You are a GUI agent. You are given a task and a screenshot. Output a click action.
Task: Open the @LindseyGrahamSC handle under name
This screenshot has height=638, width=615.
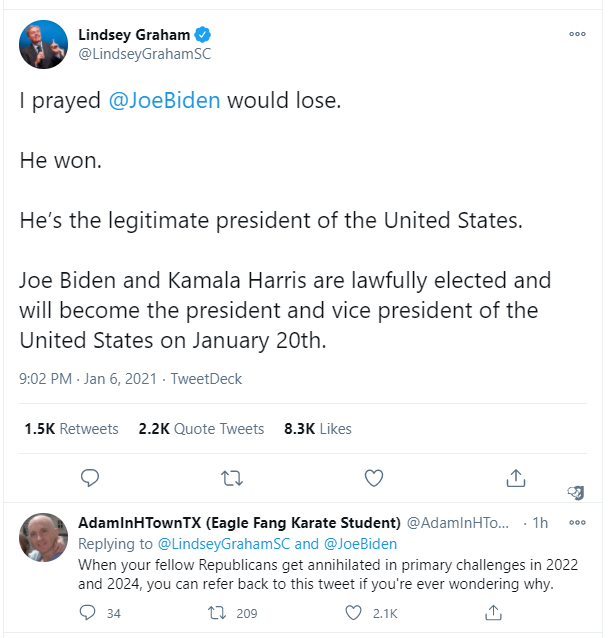click(144, 54)
